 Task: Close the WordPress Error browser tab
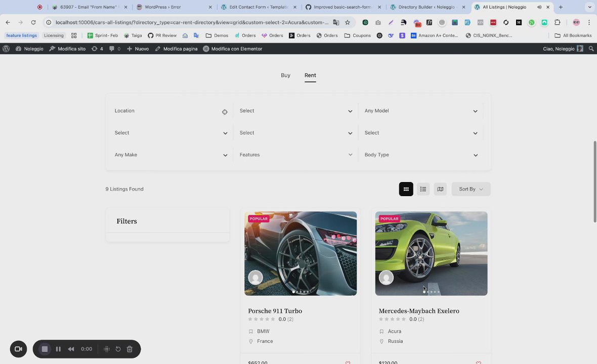210,7
